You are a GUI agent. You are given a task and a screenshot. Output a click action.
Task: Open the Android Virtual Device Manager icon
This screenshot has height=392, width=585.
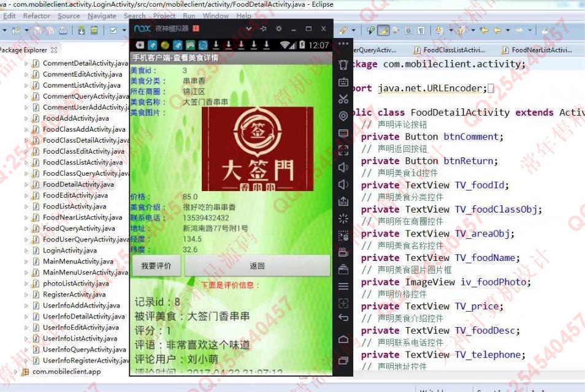[94, 30]
